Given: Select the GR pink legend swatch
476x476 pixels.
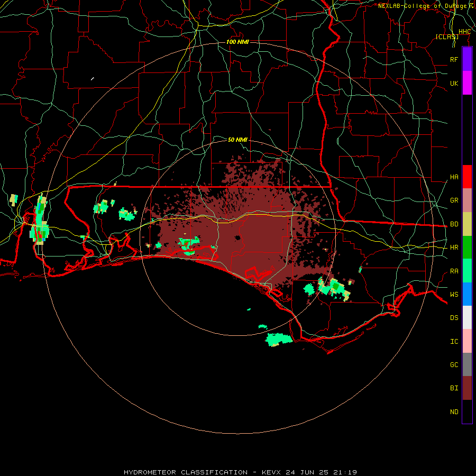Looking at the screenshot, I should click(x=467, y=200).
